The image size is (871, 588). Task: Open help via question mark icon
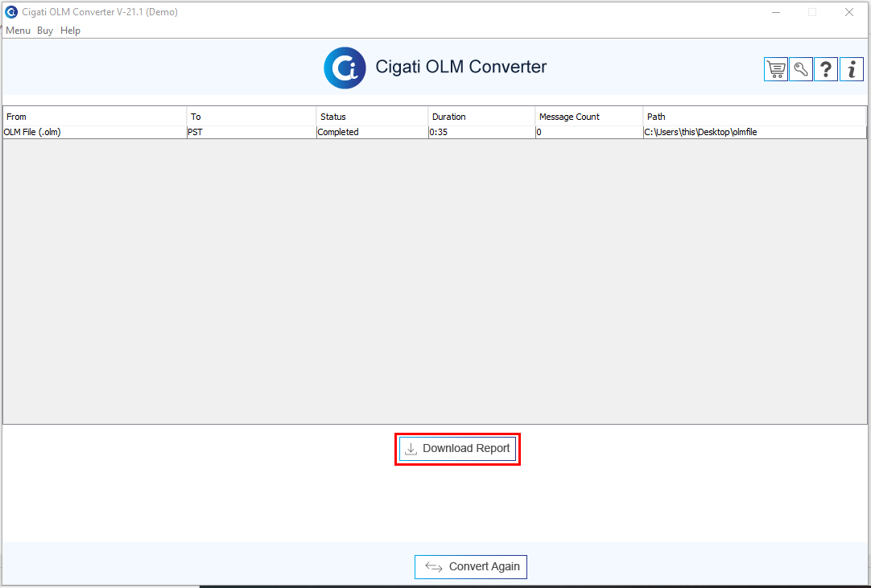[826, 69]
